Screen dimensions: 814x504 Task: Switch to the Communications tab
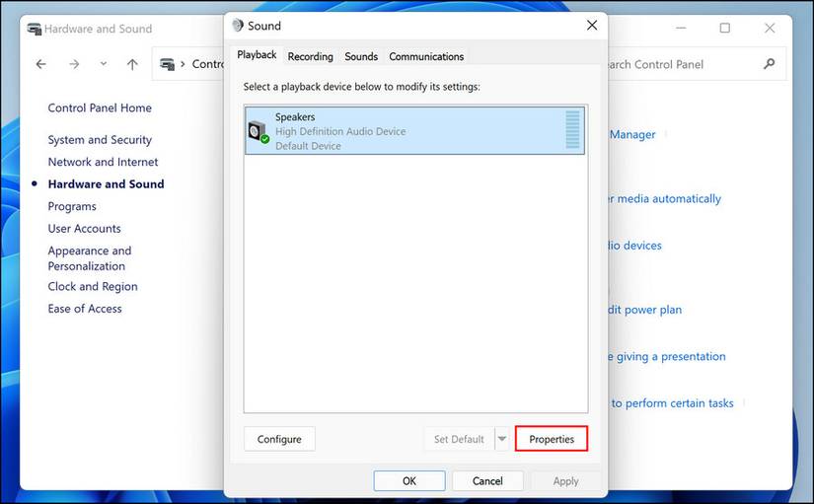(426, 56)
